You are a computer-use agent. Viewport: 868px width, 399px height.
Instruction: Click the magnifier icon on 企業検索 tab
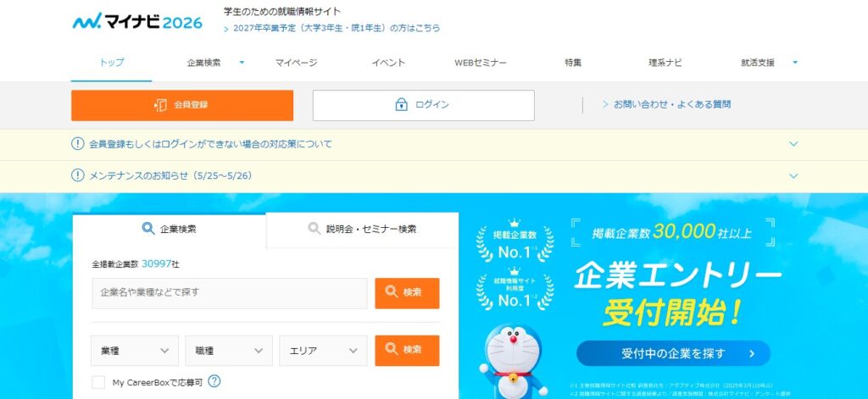pos(148,229)
